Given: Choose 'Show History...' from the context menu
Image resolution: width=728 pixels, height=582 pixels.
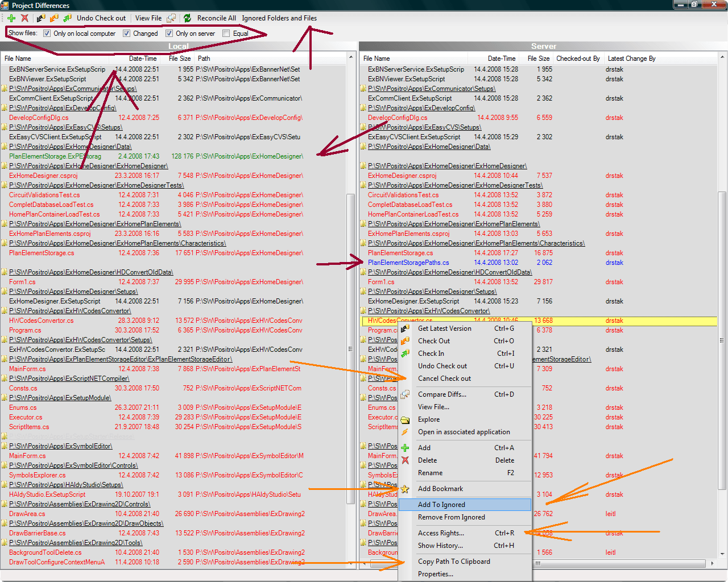Looking at the screenshot, I should coord(440,546).
